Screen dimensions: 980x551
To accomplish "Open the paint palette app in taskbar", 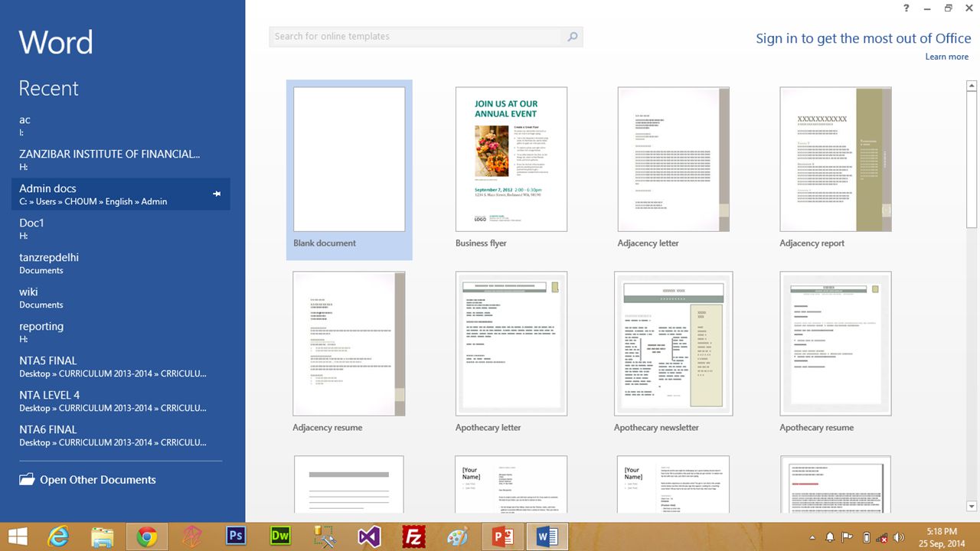I will coord(457,537).
